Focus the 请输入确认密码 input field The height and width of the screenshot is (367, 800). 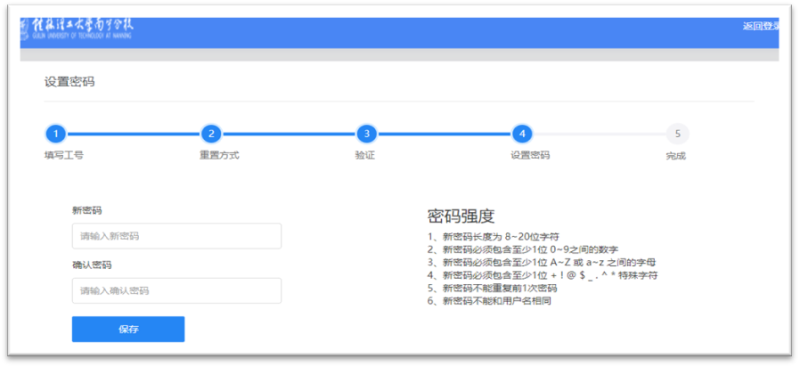(177, 291)
